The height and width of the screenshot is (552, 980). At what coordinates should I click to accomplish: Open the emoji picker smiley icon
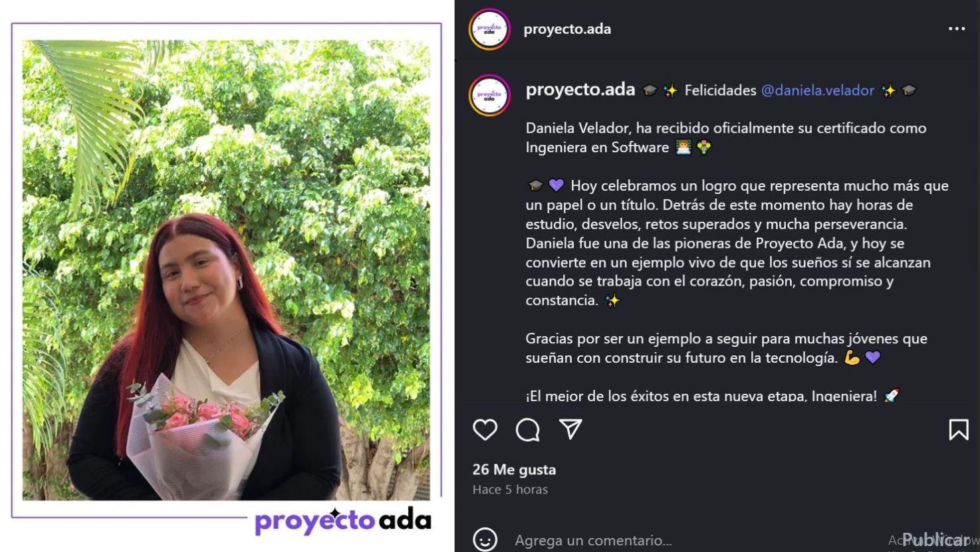point(485,540)
